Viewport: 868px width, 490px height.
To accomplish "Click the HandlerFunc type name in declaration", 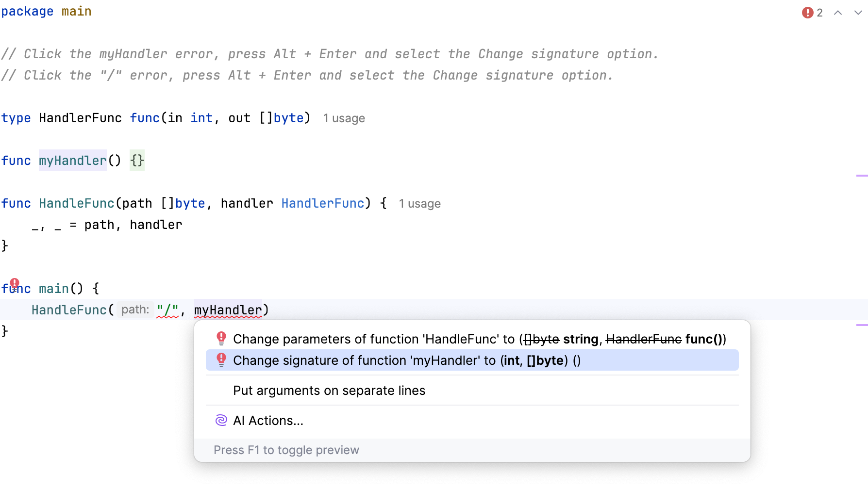I will point(81,118).
